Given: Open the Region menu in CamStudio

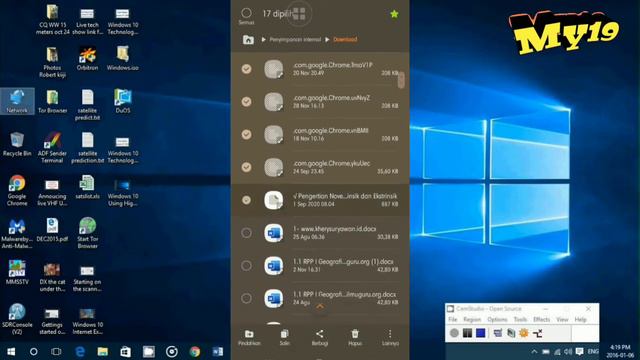Looking at the screenshot, I should [x=472, y=320].
